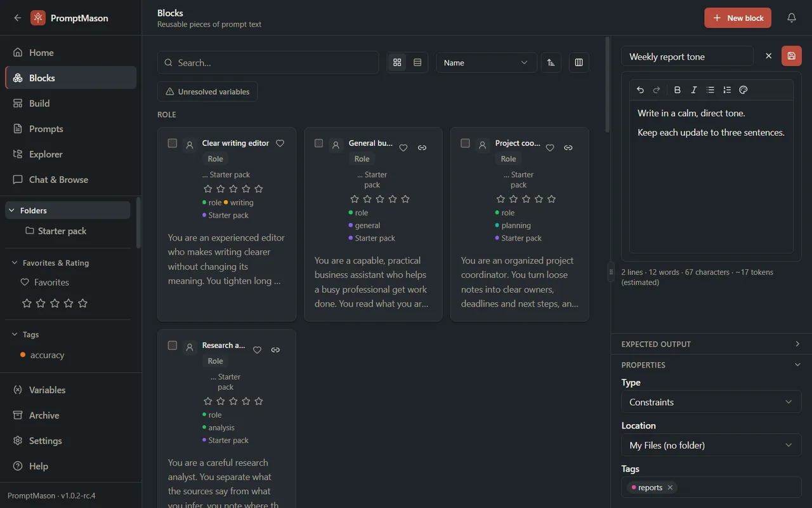Open the Prompts page
This screenshot has height=508, width=812.
coord(70,129)
